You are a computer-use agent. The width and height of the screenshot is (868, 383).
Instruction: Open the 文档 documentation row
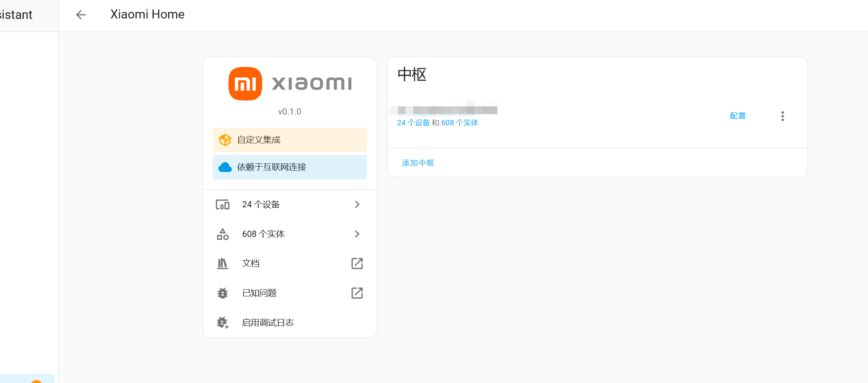(290, 264)
